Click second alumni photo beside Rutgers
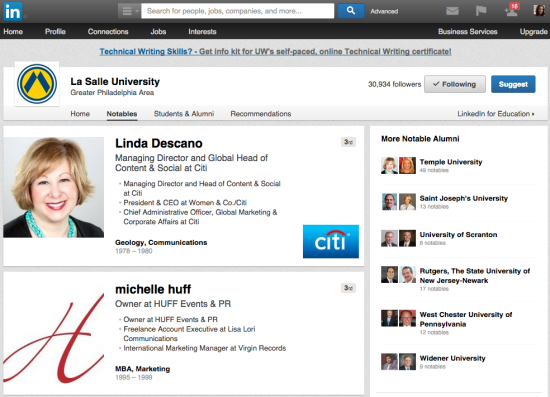 point(407,275)
